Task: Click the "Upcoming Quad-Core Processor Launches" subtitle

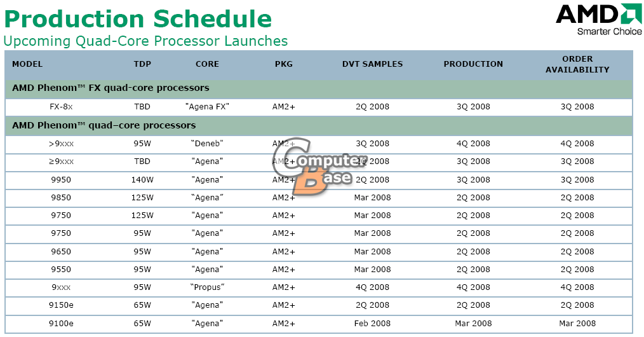Action: (145, 41)
